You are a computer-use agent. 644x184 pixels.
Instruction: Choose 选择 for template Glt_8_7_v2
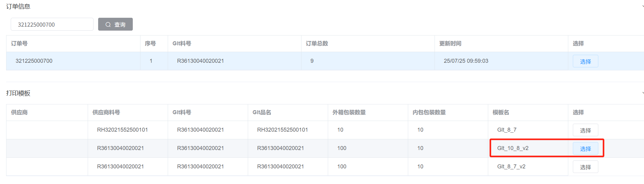point(585,167)
